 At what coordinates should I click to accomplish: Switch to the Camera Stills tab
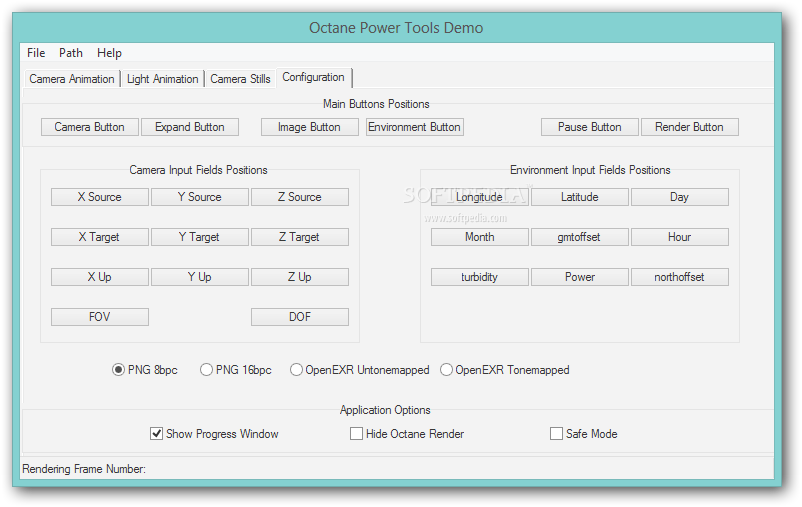240,79
